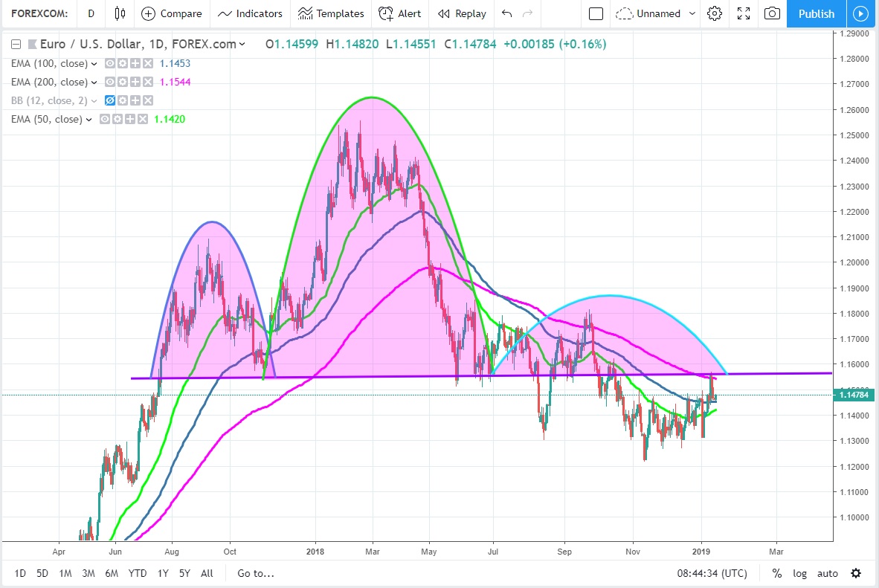
Task: Enter fullscreen mode
Action: click(743, 13)
